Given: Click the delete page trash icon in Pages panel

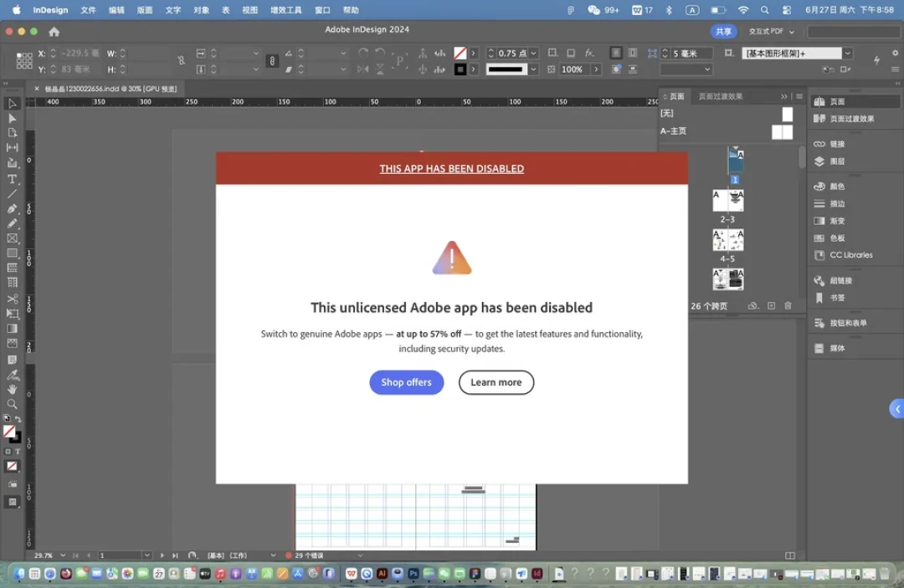Looking at the screenshot, I should (788, 306).
